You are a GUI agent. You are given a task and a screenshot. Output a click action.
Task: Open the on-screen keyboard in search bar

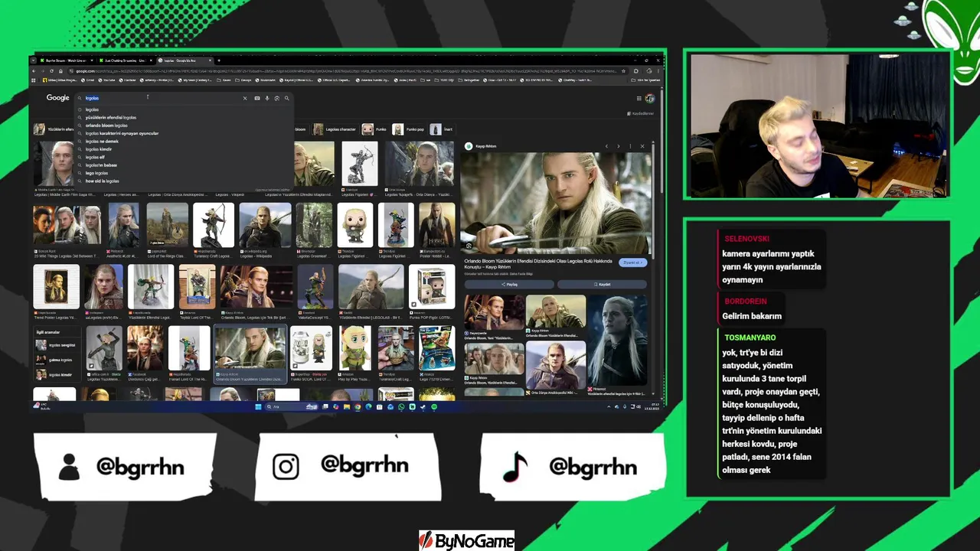(257, 98)
